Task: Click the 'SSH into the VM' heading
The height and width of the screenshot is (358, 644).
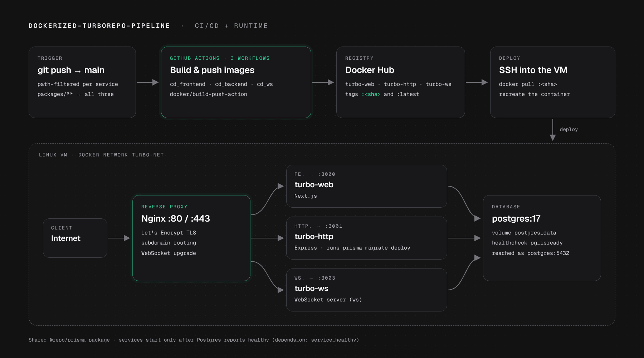Action: tap(533, 70)
